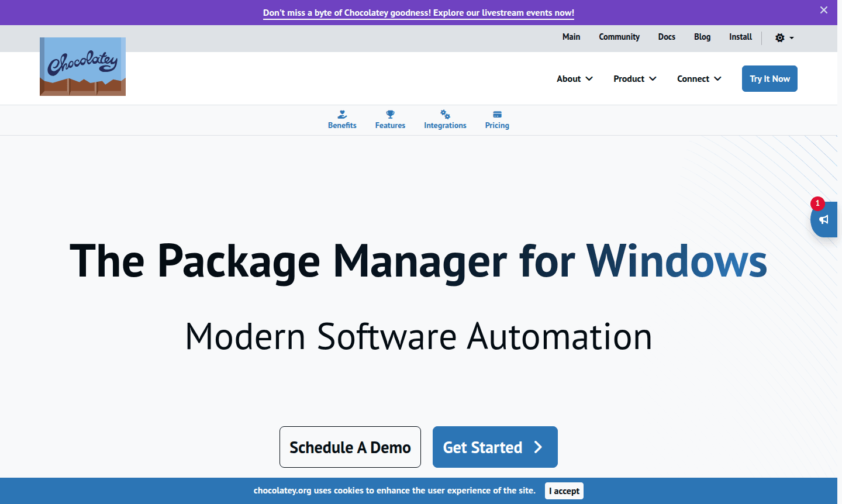Click the Chocolatey chocolate bar logo
842x504 pixels.
(x=82, y=66)
